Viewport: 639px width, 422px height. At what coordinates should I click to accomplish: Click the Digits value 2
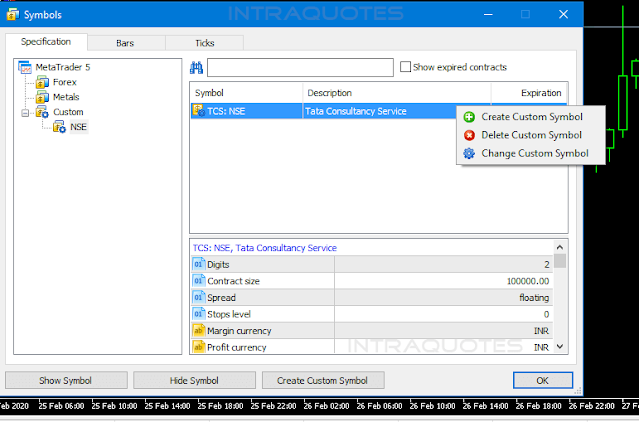coord(547,265)
